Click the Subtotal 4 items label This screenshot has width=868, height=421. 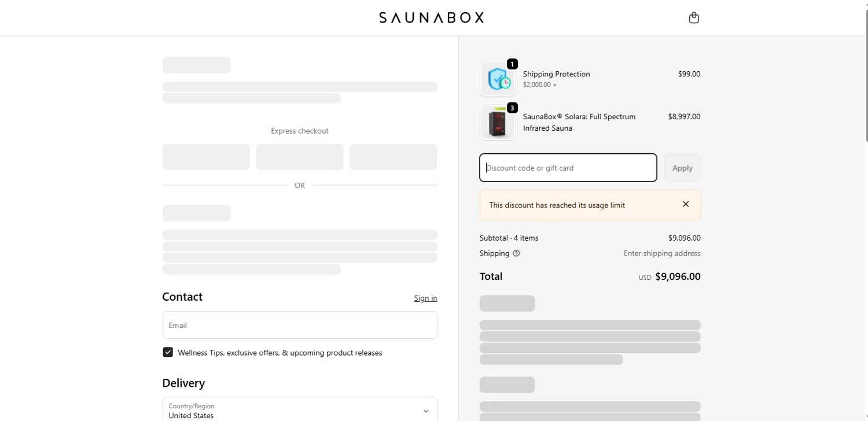pyautogui.click(x=509, y=238)
